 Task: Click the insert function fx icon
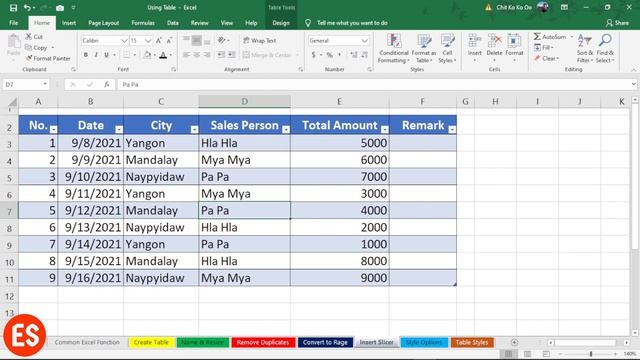(x=107, y=84)
